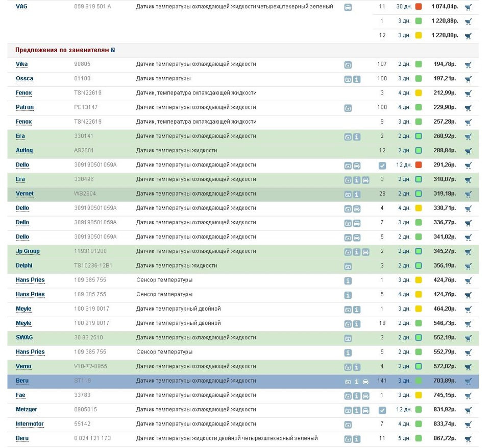Open car icon for Era 330496

click(x=365, y=180)
